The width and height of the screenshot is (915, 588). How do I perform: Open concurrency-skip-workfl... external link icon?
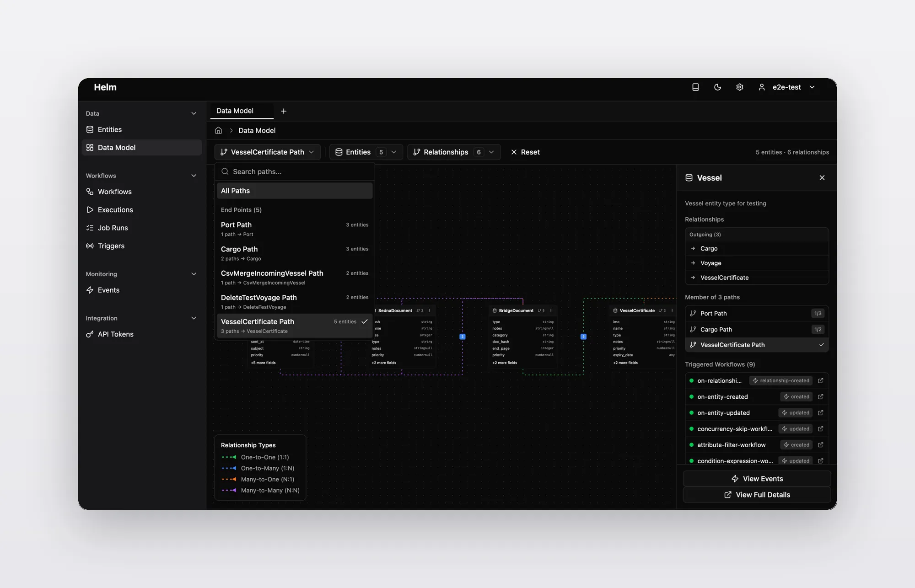point(820,428)
